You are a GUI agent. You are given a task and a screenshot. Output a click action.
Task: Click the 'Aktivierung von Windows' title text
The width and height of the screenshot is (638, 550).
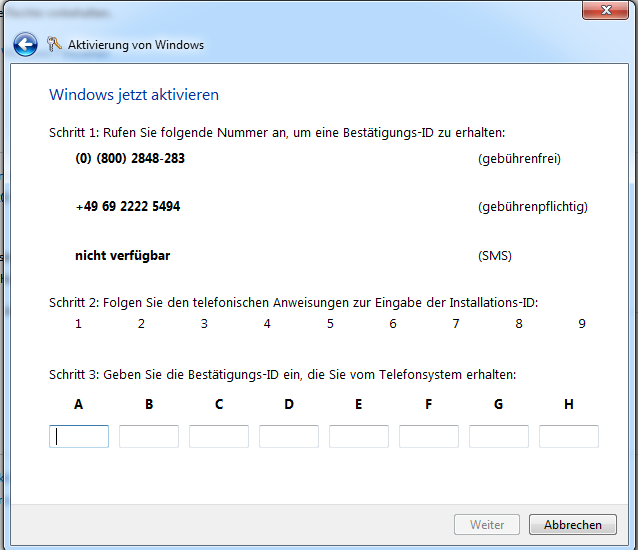(x=136, y=45)
